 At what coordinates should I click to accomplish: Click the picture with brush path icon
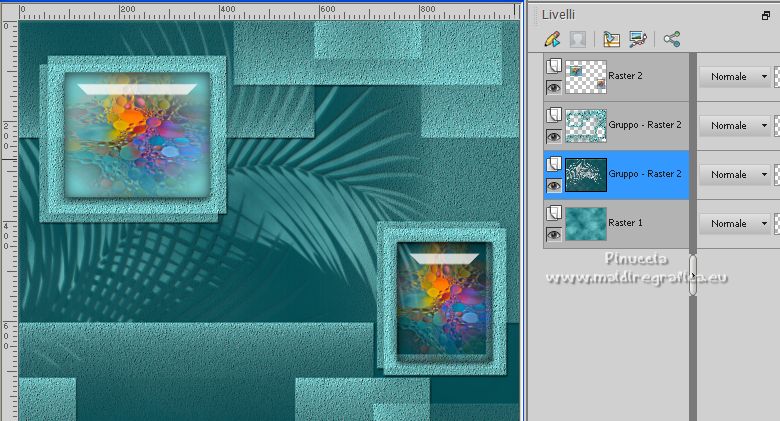tap(638, 39)
